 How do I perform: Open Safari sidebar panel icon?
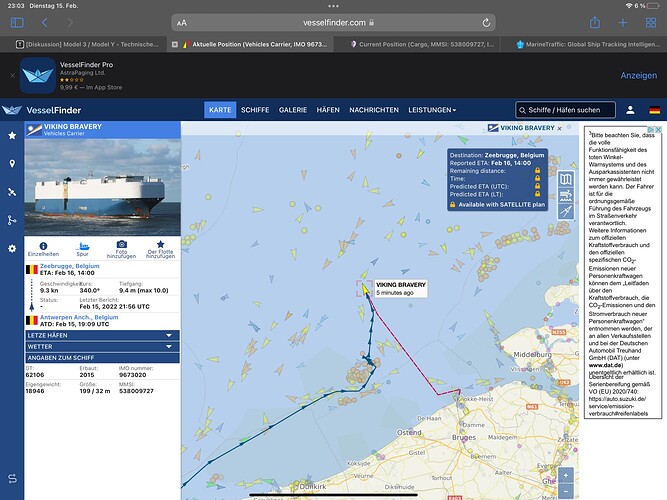[x=17, y=23]
